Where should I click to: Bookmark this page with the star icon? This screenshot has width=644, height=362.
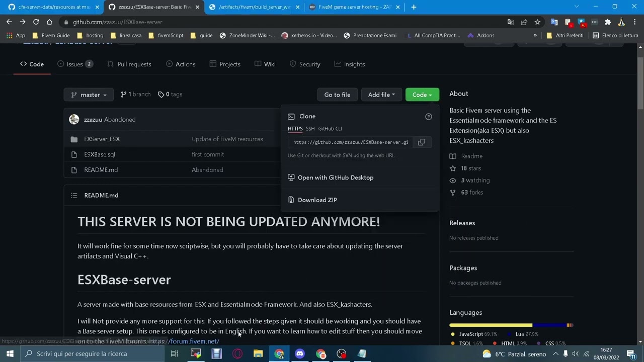click(x=537, y=22)
